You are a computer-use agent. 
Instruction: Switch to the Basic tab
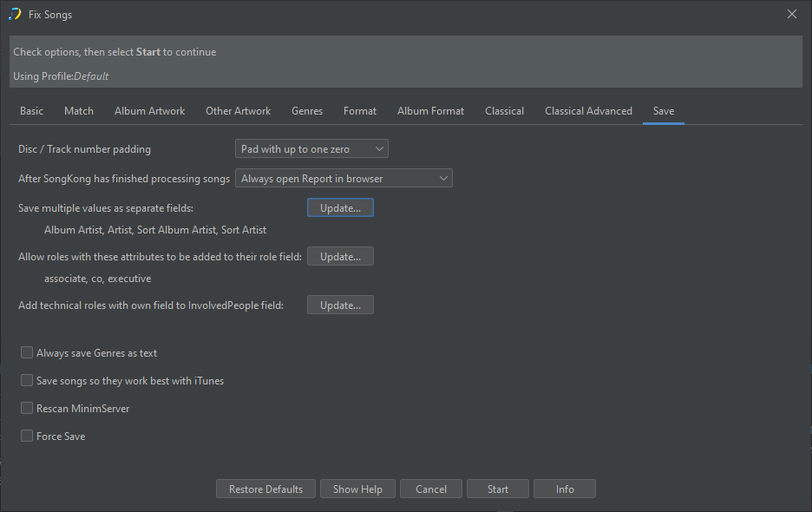point(31,111)
